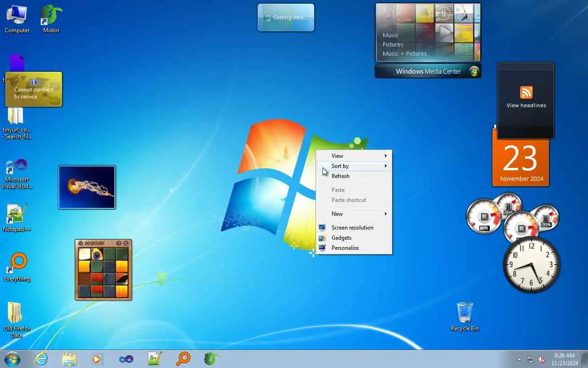Click the Show desktop button
The image size is (588, 368).
point(584,359)
